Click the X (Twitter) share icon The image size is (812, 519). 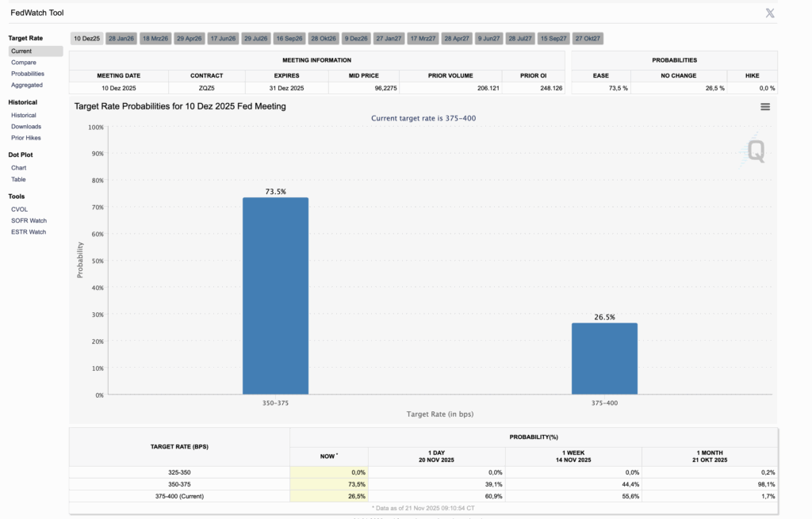(x=770, y=13)
